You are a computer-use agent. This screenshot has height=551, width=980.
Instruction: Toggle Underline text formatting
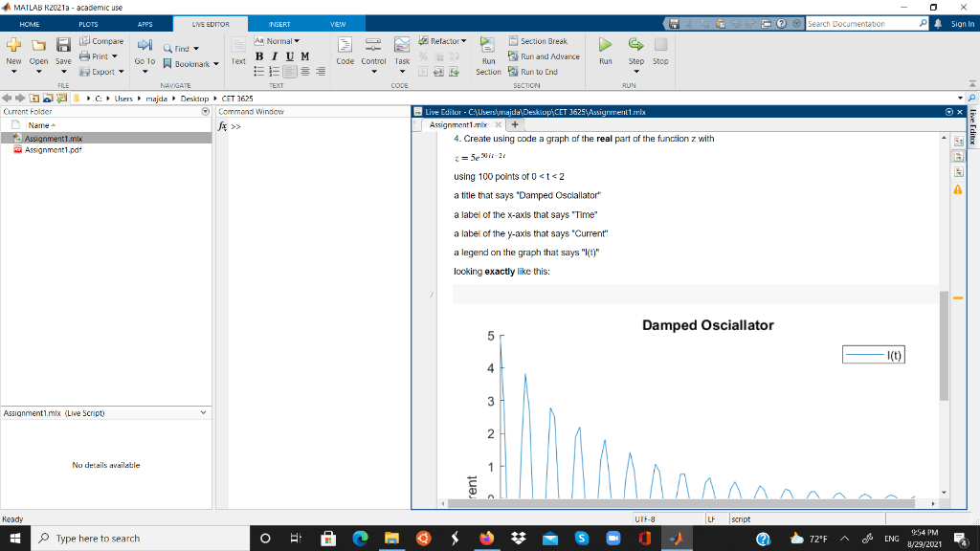[x=290, y=56]
